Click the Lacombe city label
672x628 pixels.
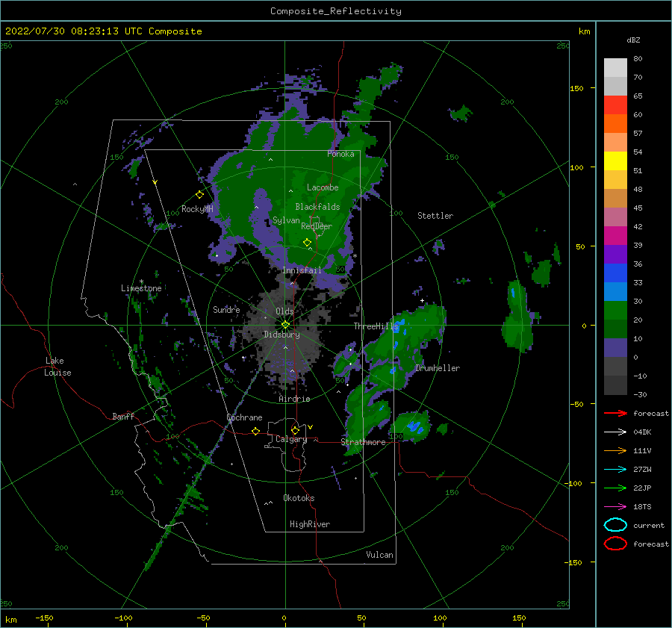[x=323, y=187]
